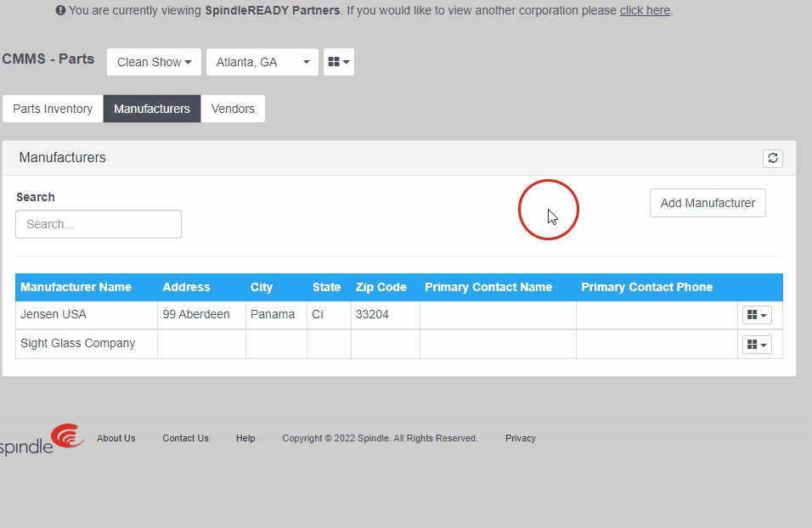Image resolution: width=812 pixels, height=528 pixels.
Task: Switch to the Parts Inventory tab
Action: (x=53, y=109)
